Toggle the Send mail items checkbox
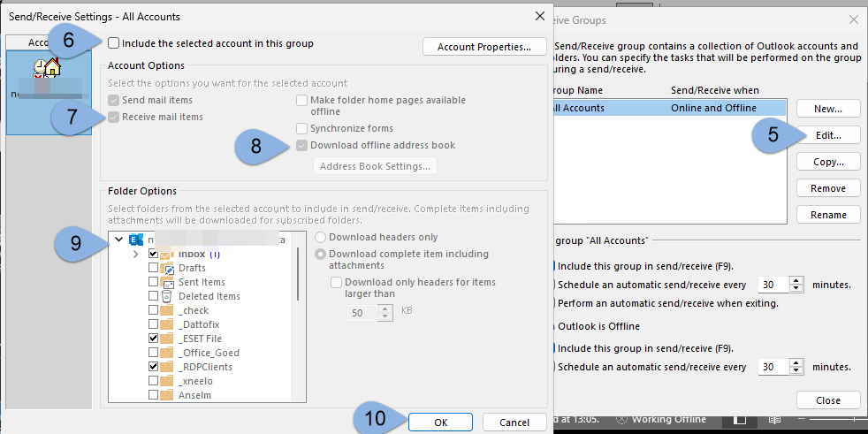Image resolution: width=868 pixels, height=434 pixels. coord(113,100)
